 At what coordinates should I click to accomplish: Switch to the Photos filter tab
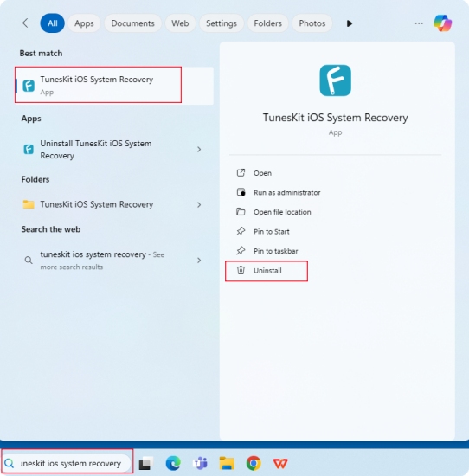[x=312, y=23]
